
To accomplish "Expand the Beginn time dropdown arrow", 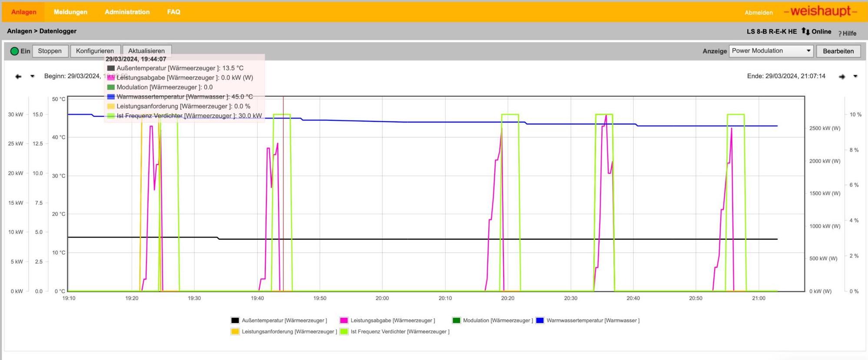I will click(x=32, y=76).
